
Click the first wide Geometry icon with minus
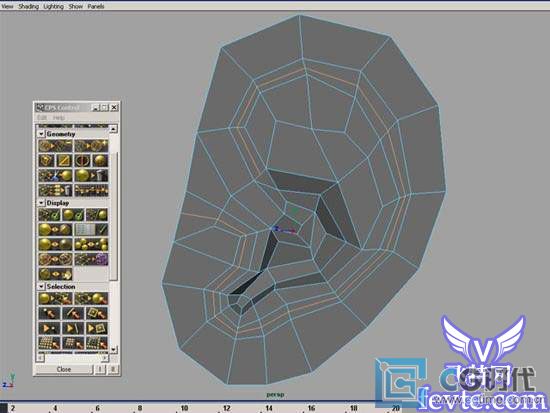tap(55, 146)
